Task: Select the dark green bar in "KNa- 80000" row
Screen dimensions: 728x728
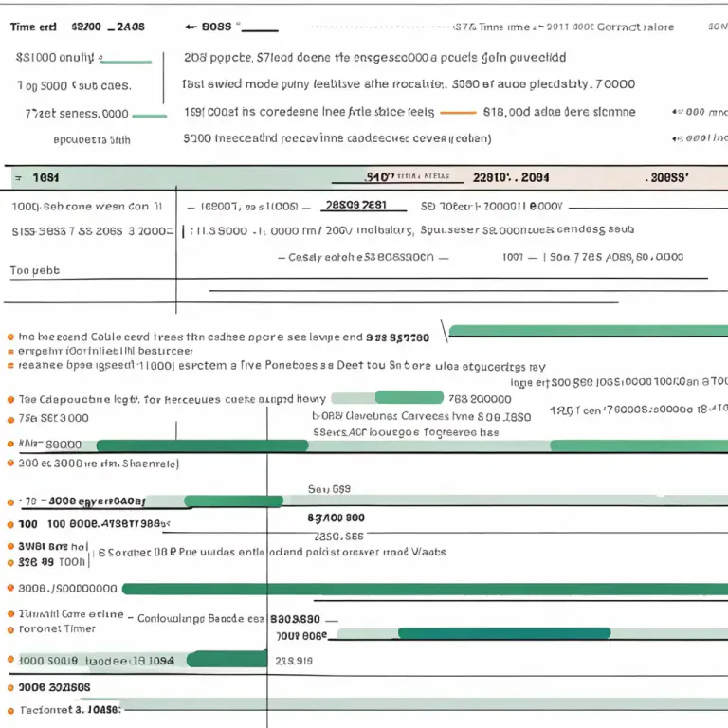Action: (x=203, y=446)
